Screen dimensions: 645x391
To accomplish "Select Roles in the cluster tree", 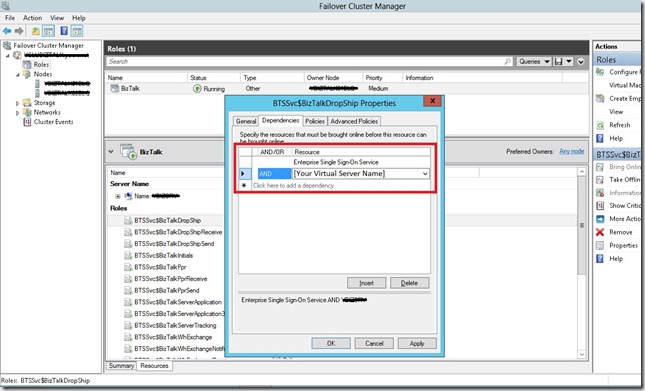I will (41, 65).
